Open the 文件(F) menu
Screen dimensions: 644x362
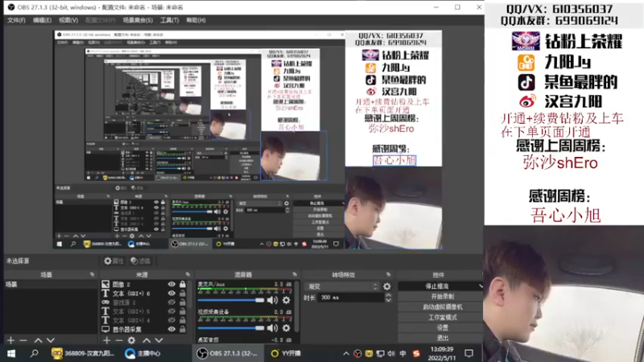(16, 20)
